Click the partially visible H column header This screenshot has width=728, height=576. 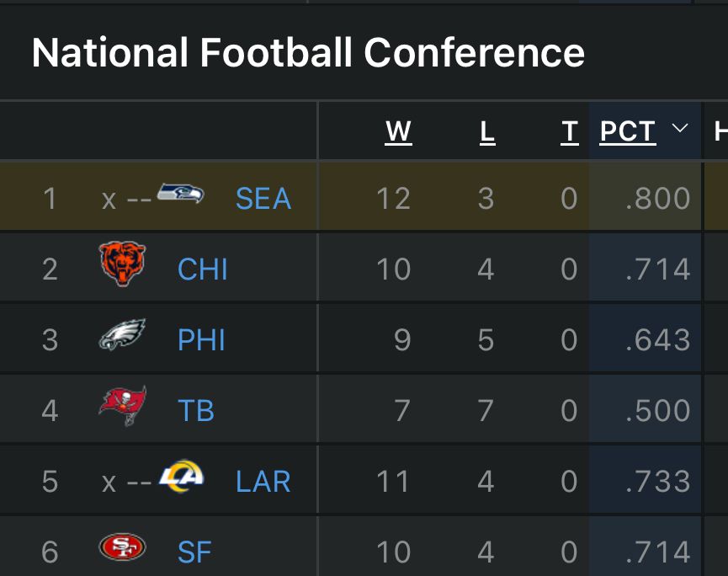coord(722,131)
